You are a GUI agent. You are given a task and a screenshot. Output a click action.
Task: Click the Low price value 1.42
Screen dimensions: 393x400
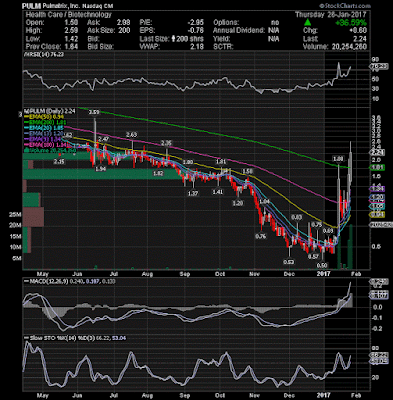pyautogui.click(x=71, y=39)
